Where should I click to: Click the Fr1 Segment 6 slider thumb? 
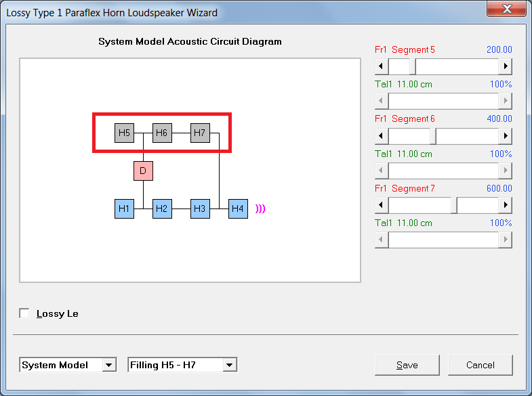point(433,136)
